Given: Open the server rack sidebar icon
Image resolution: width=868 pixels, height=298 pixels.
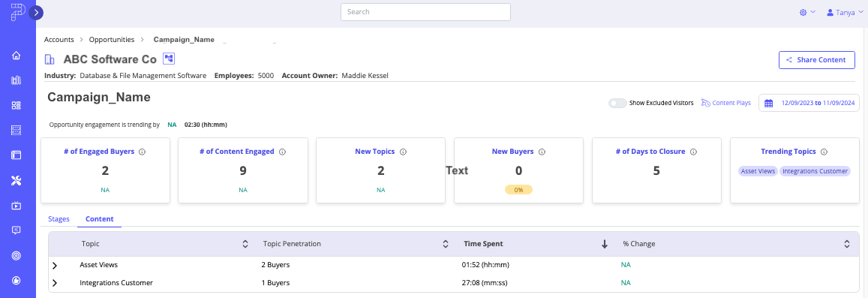Looking at the screenshot, I should [16, 130].
